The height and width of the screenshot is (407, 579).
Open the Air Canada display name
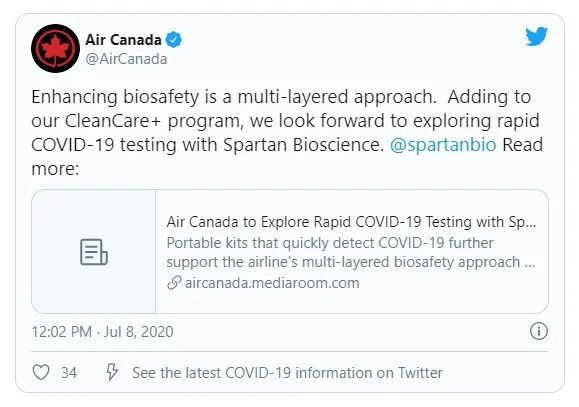[123, 40]
